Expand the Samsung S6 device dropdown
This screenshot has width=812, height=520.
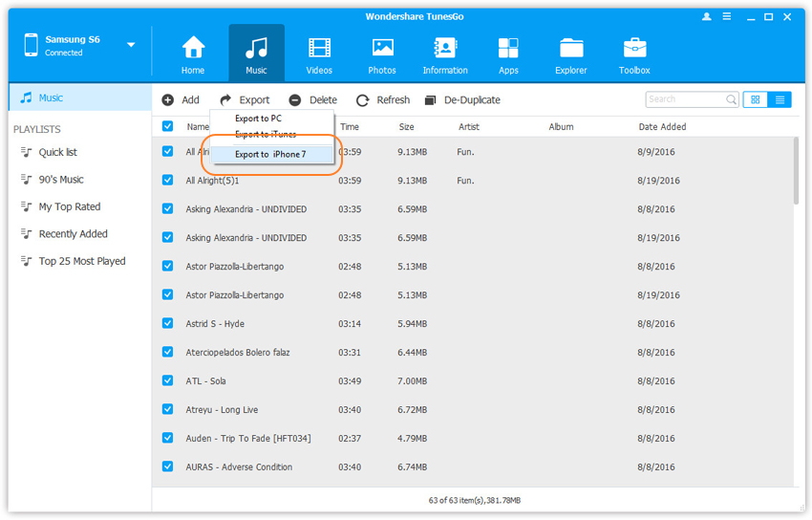point(131,45)
